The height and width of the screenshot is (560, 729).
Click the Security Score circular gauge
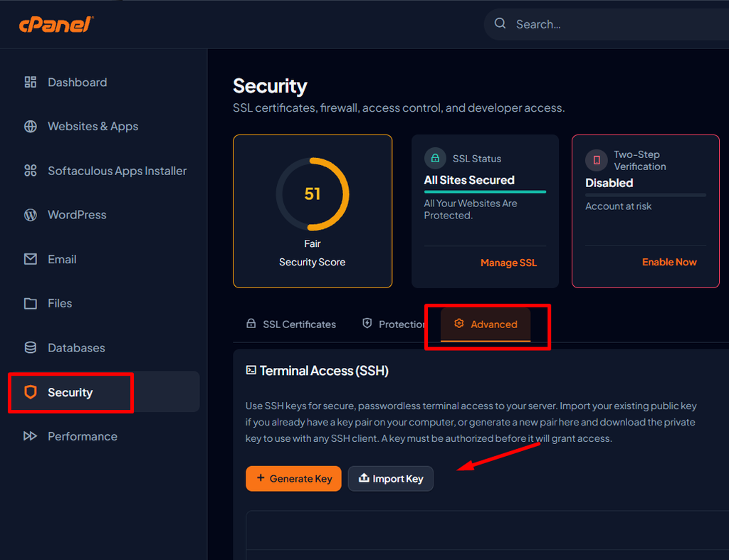(313, 194)
